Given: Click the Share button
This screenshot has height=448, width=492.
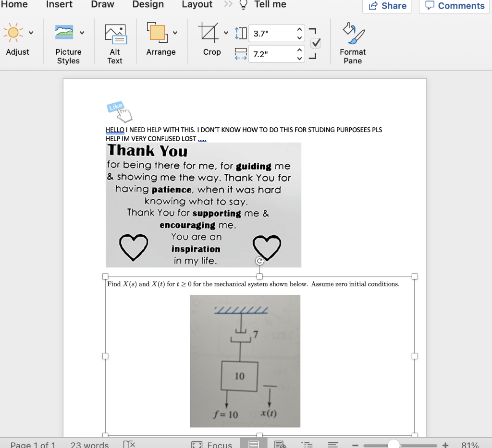Looking at the screenshot, I should coord(387,6).
